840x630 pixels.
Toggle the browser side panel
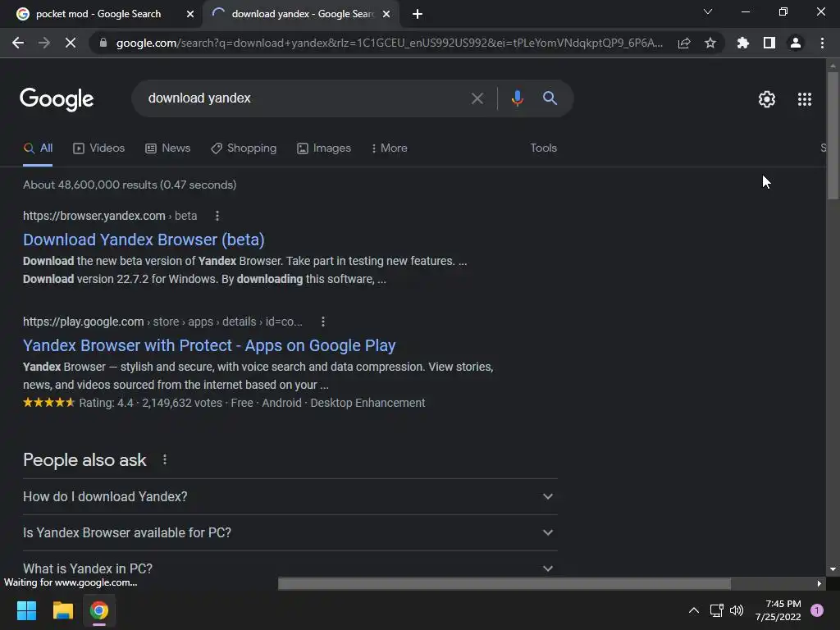(769, 43)
